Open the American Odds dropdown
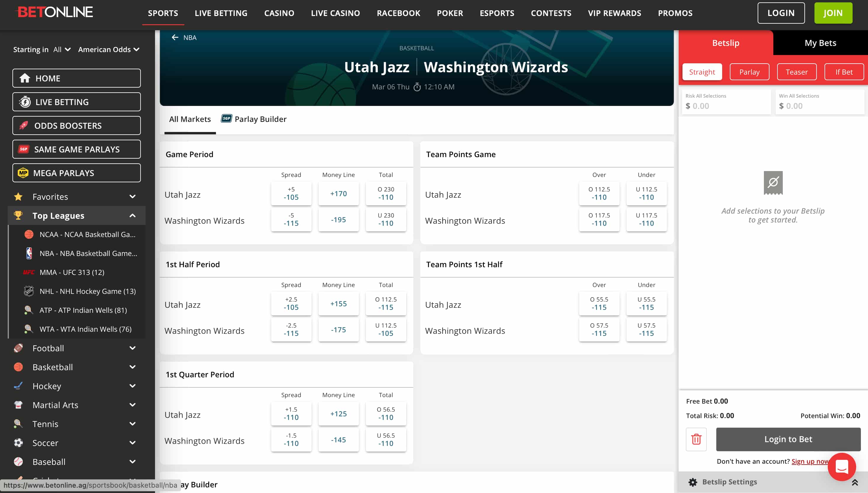 [109, 49]
